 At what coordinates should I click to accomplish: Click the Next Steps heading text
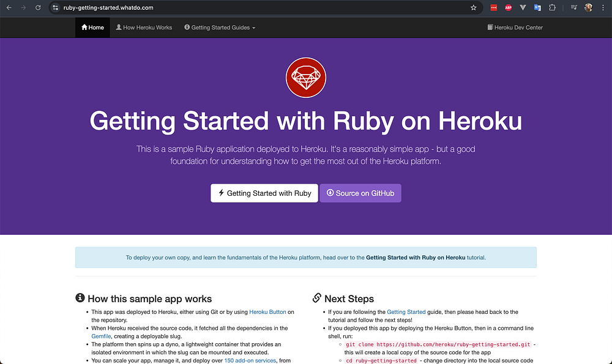coord(349,299)
